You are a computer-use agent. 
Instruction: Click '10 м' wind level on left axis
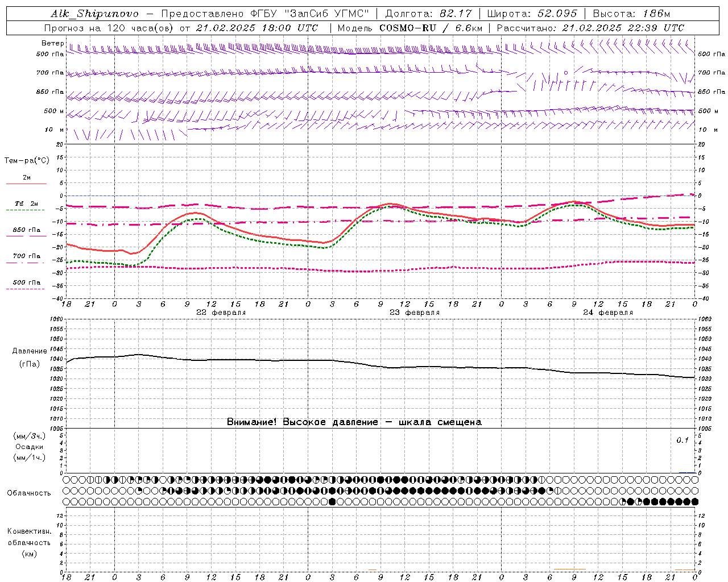pyautogui.click(x=54, y=130)
